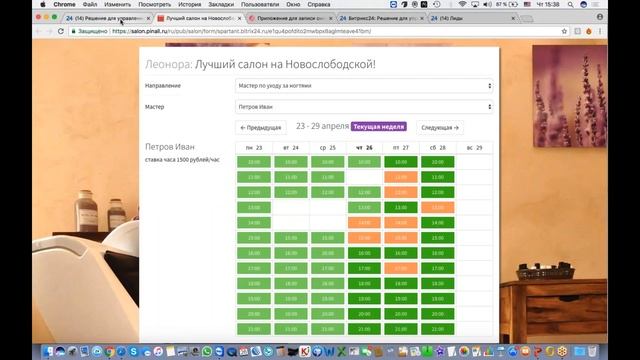Open the Trash in the dock
Viewport: 640px width, 360px height.
(x=592, y=351)
